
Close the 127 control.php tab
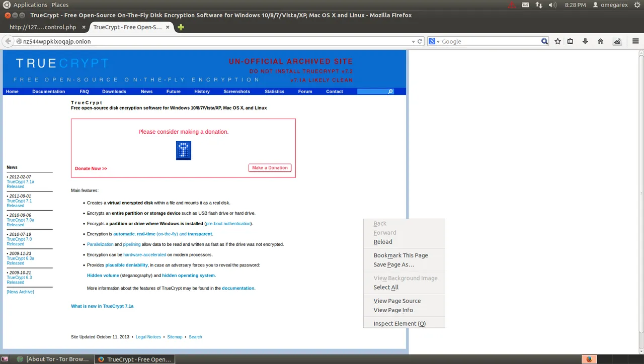[x=83, y=27]
